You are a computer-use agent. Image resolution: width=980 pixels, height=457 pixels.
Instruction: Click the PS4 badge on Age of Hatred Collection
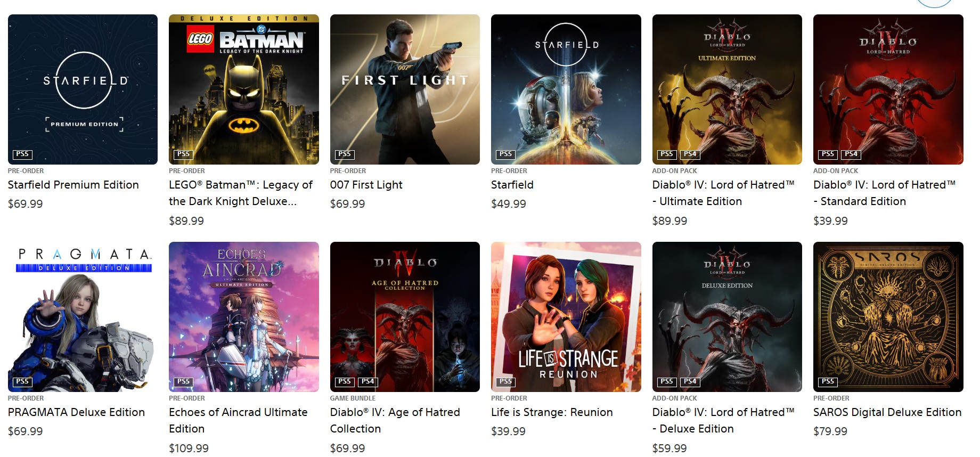point(368,382)
